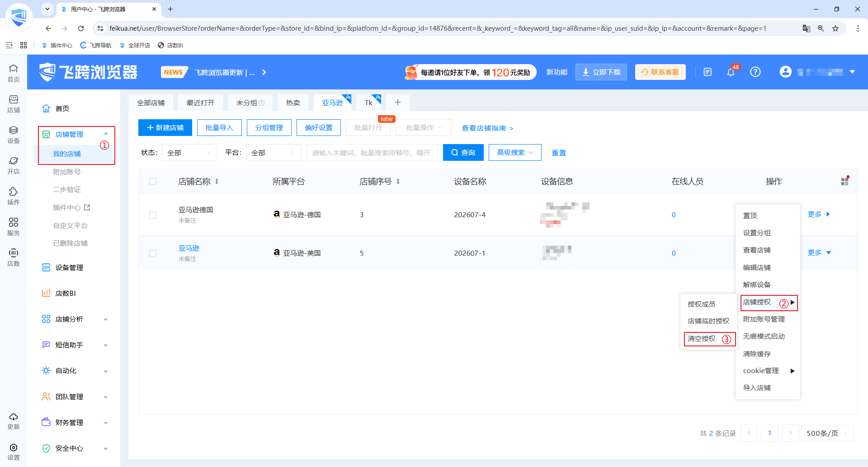
Task: Click the zoom magnifier icon in the address bar
Action: (x=821, y=28)
